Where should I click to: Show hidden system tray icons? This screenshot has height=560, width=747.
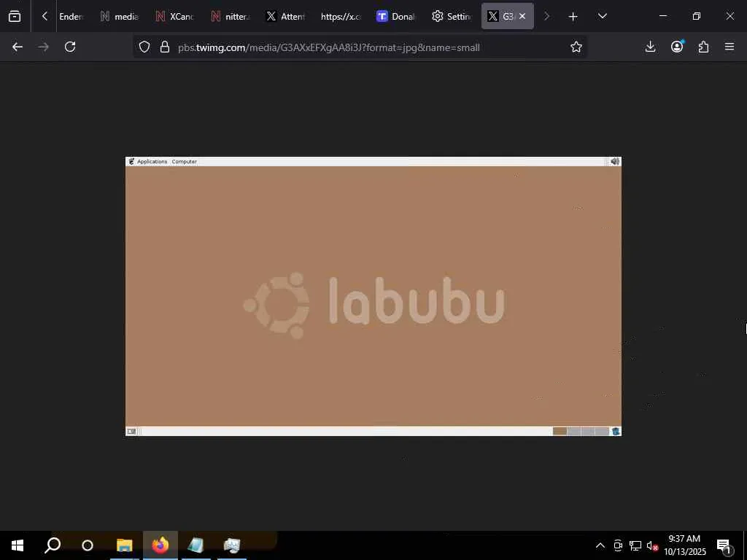[x=600, y=545]
